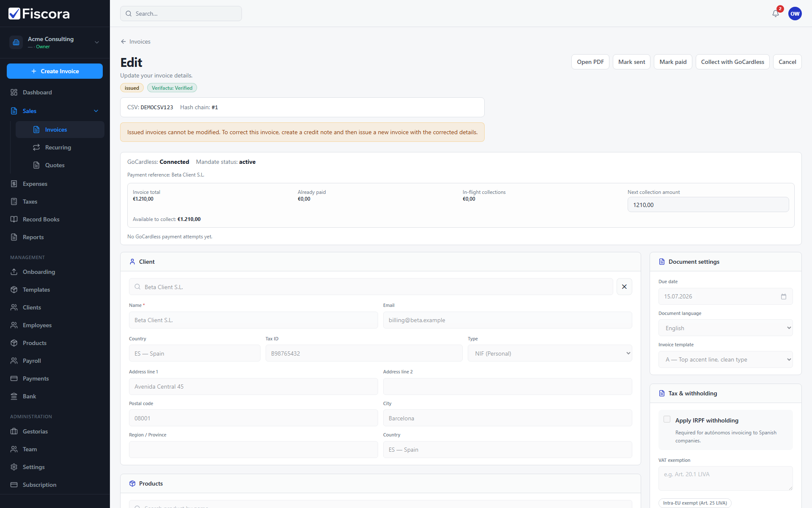
Task: Click the Team people icon
Action: pyautogui.click(x=14, y=449)
